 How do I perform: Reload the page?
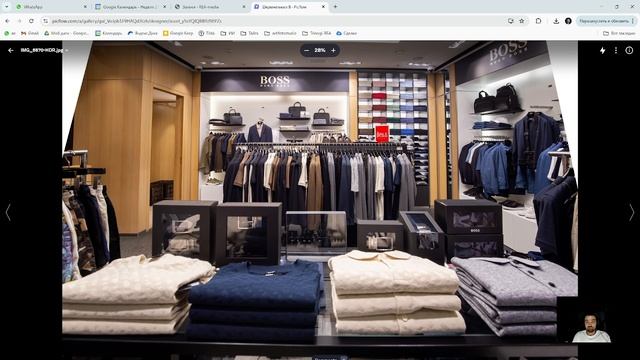[x=31, y=21]
